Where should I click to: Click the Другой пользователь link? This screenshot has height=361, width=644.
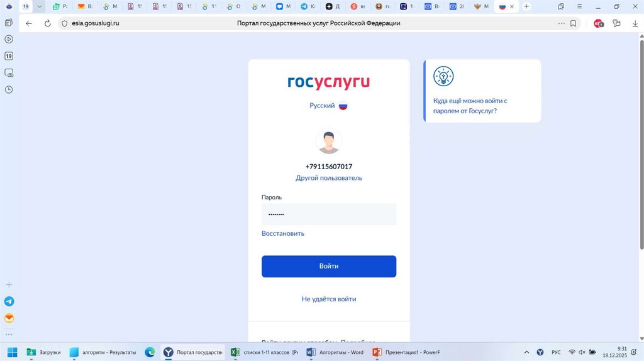pos(328,178)
